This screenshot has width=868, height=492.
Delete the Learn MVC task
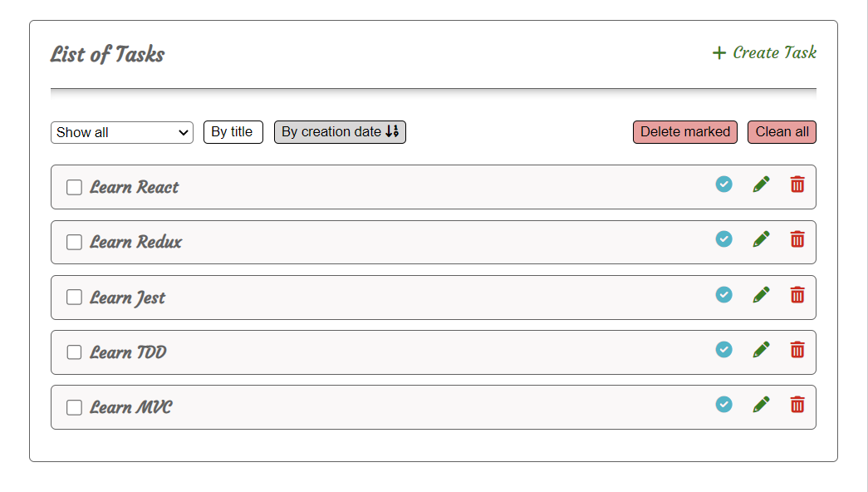tap(797, 404)
